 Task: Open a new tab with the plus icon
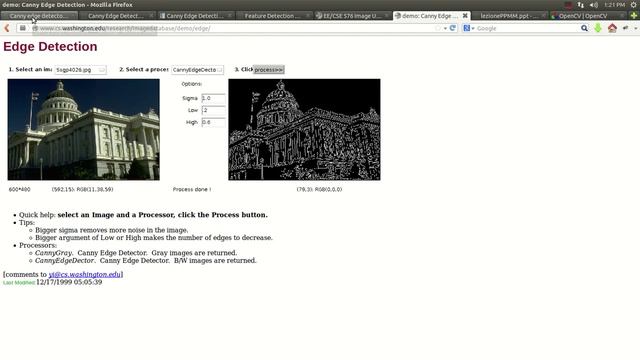634,16
